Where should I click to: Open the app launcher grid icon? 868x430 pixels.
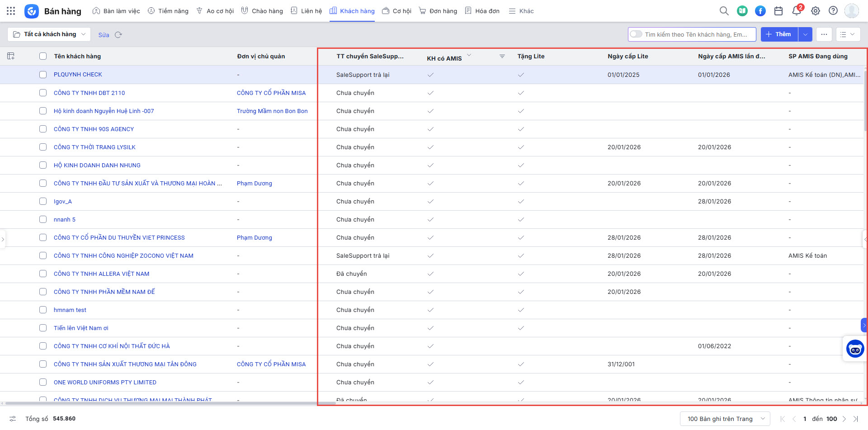point(11,11)
